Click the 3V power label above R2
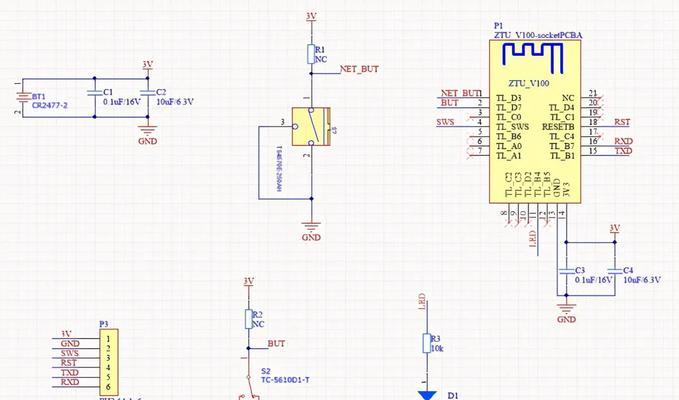The height and width of the screenshot is (400, 679). click(x=249, y=281)
